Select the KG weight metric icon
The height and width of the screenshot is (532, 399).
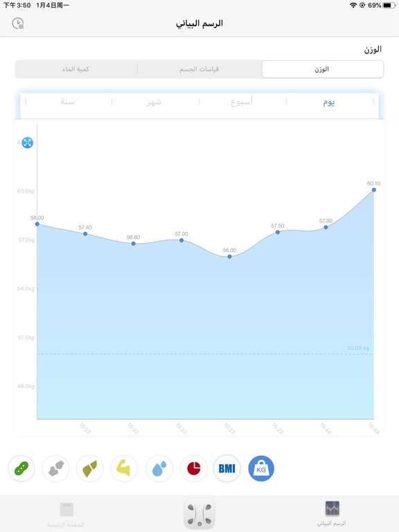pos(261,468)
